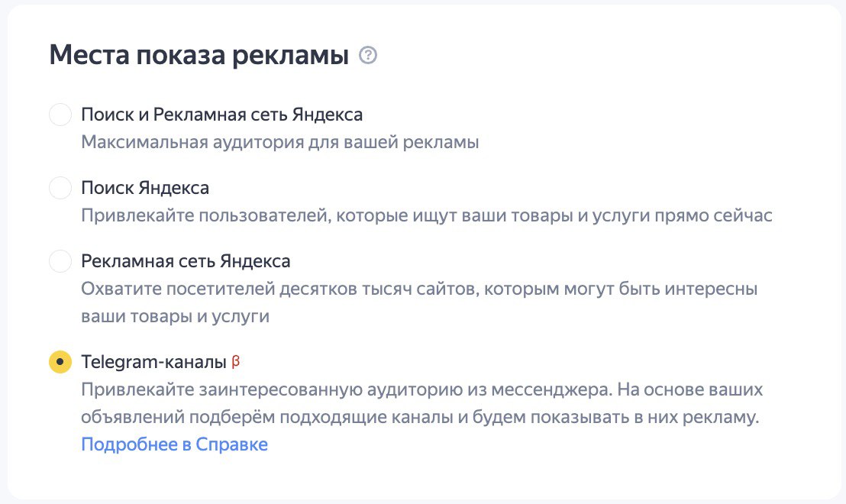This screenshot has width=846, height=504.
Task: Click the label text Поиск и Рекламная сеть Яндекса
Action: [x=221, y=115]
